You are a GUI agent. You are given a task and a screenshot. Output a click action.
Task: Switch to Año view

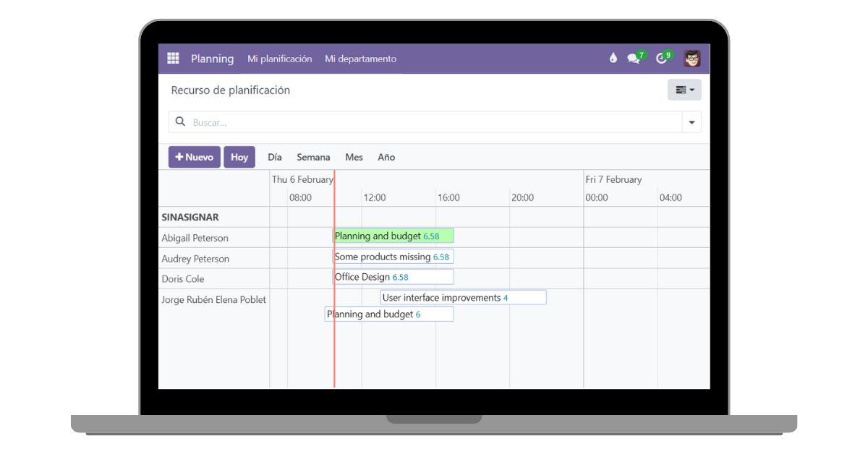click(386, 156)
